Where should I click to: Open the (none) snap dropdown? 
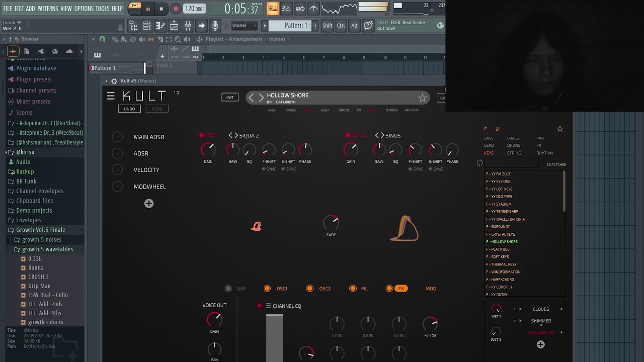click(x=244, y=26)
